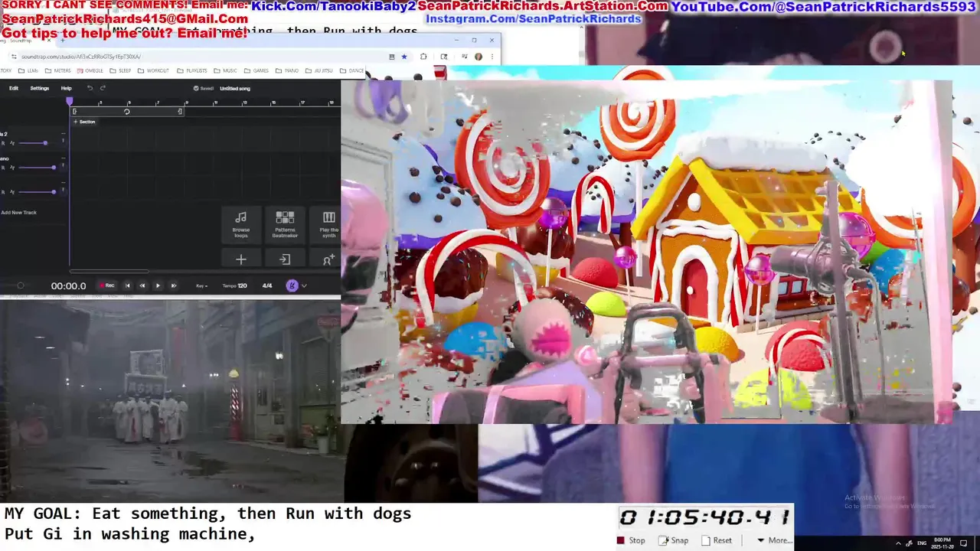
Task: Open the WORKOUT bookmarks folder
Action: (153, 70)
